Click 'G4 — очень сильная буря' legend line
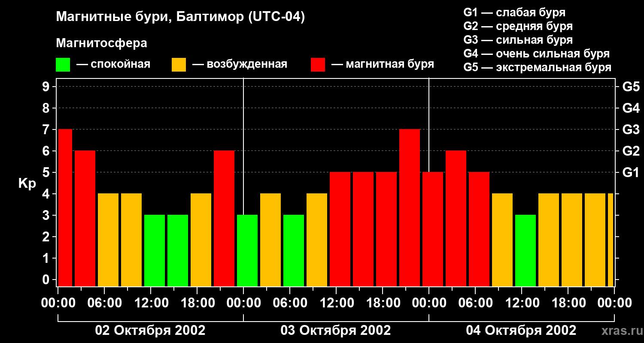644x343 pixels. tap(537, 54)
